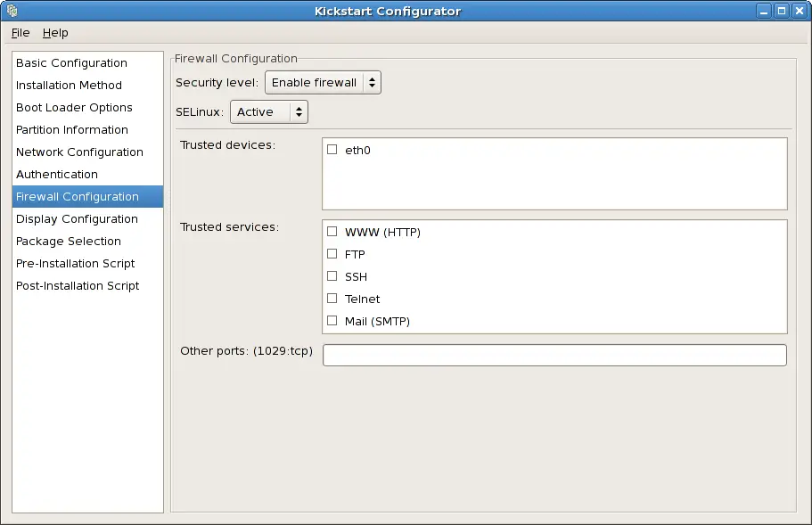Open the File menu
This screenshot has width=812, height=525.
[x=21, y=33]
